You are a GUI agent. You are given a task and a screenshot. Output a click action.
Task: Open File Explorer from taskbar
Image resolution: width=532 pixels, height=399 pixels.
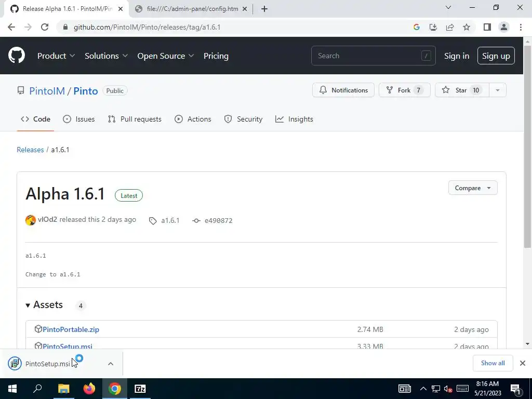pos(63,389)
